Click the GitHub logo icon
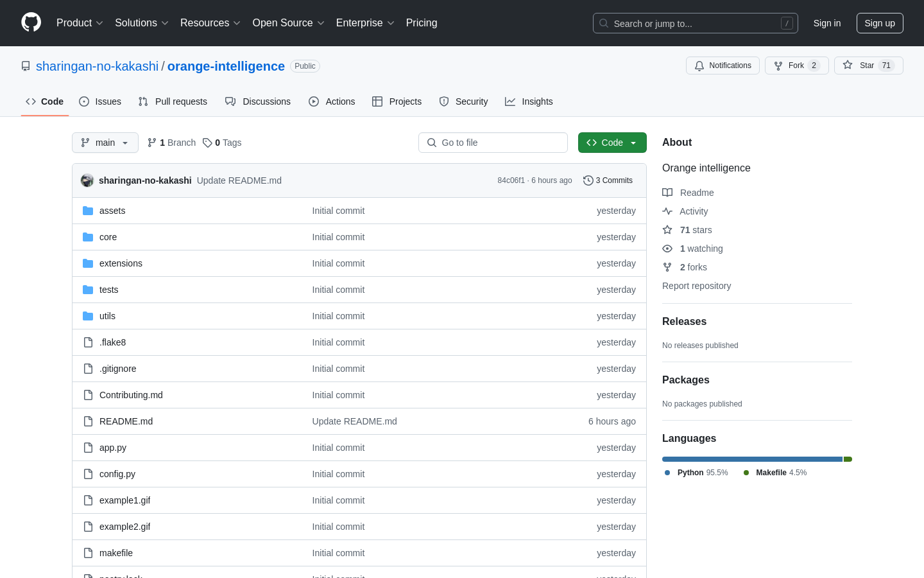 tap(31, 22)
